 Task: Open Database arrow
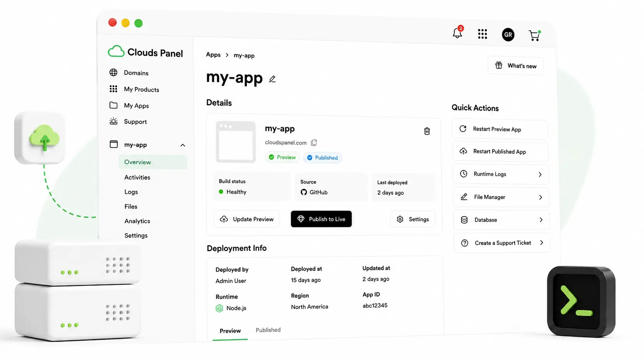541,220
